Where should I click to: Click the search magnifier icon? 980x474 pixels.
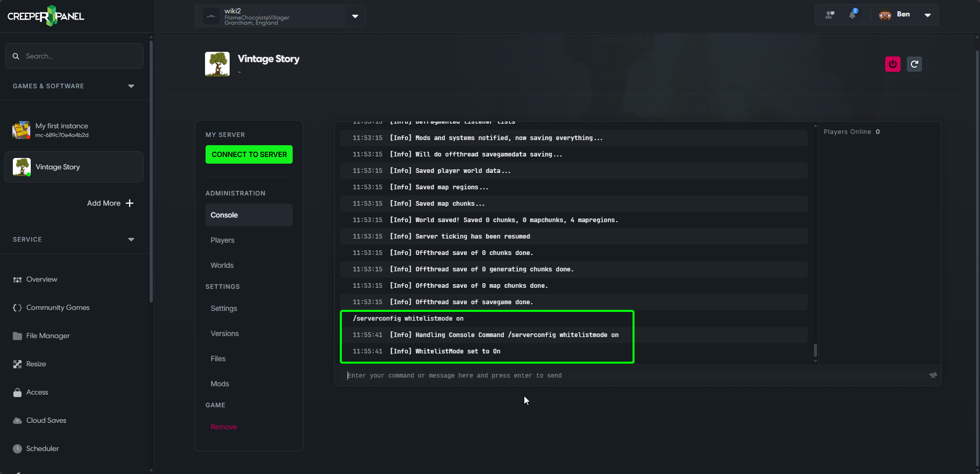pos(16,56)
